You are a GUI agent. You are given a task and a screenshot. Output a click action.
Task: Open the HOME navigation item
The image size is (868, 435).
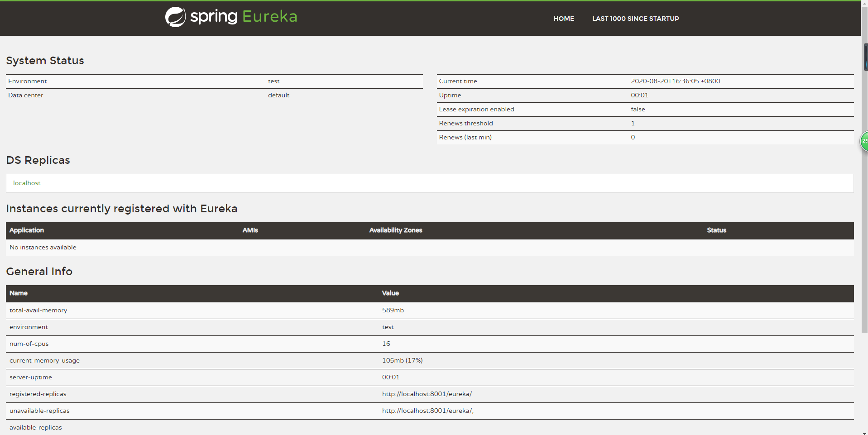click(x=564, y=19)
